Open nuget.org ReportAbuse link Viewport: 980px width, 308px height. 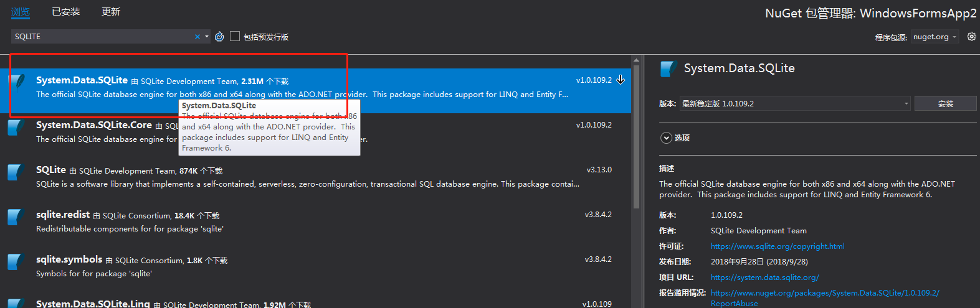(825, 297)
